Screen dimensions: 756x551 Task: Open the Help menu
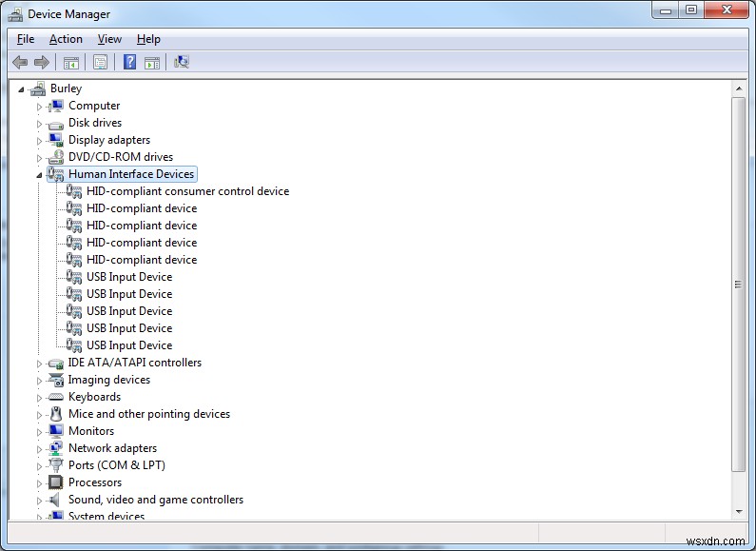pyautogui.click(x=148, y=39)
